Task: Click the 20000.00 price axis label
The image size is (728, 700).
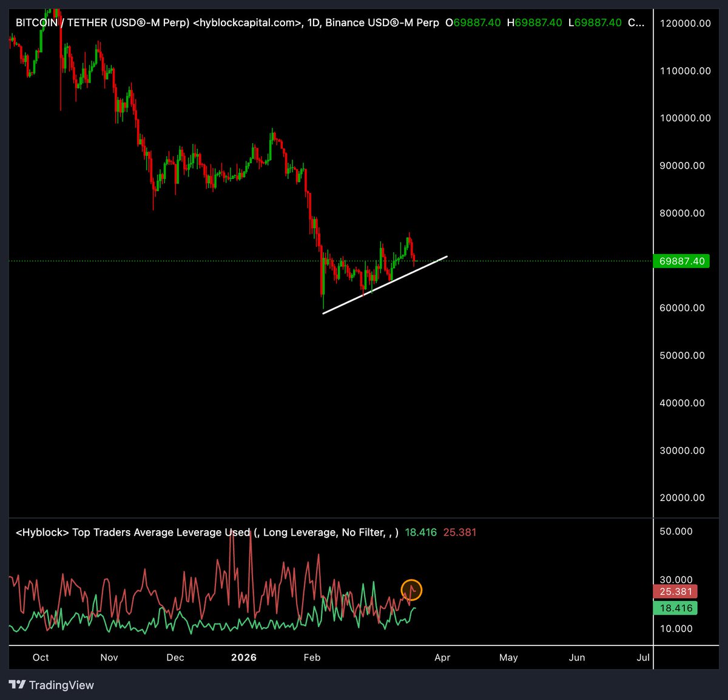Action: point(682,498)
